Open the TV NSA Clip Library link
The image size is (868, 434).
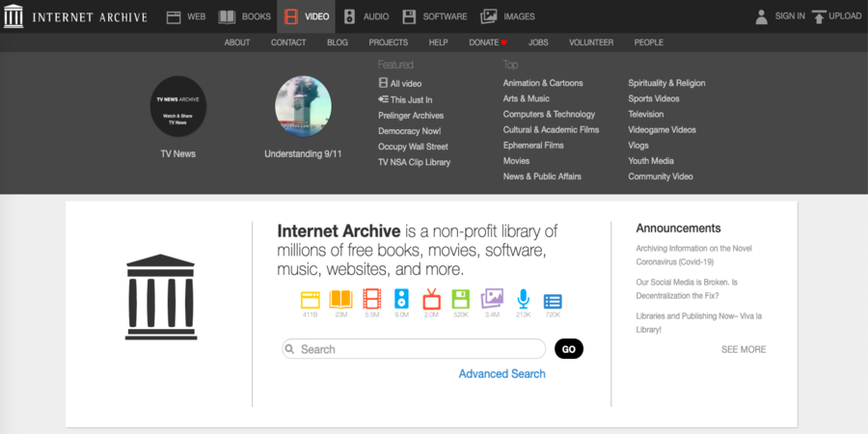point(414,162)
